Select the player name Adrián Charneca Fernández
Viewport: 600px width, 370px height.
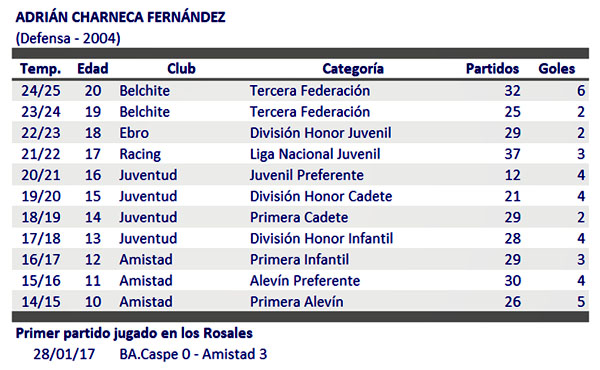[x=121, y=18]
